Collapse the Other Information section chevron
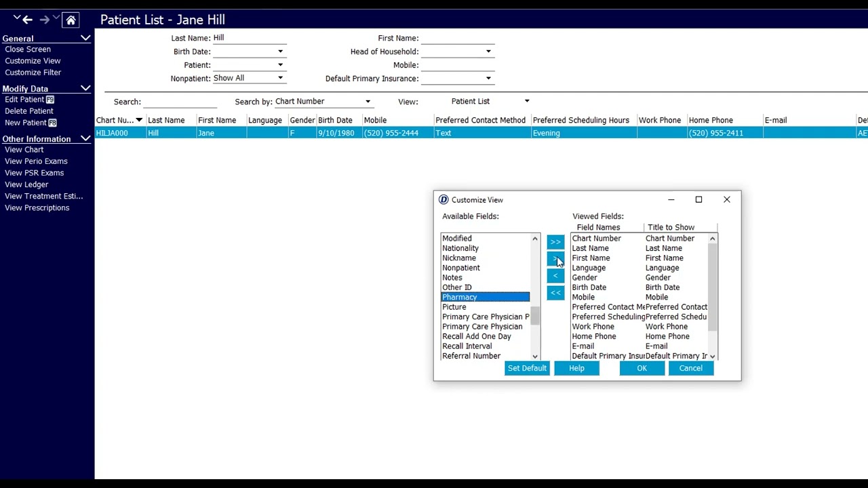Viewport: 868px width, 488px height. click(x=85, y=139)
